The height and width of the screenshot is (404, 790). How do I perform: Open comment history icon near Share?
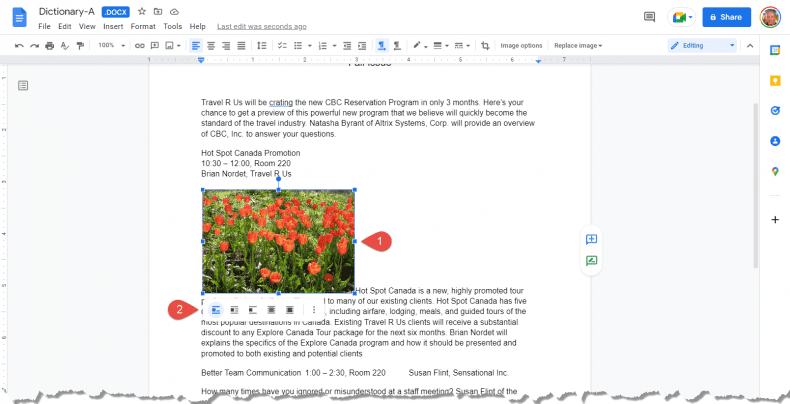pos(650,17)
